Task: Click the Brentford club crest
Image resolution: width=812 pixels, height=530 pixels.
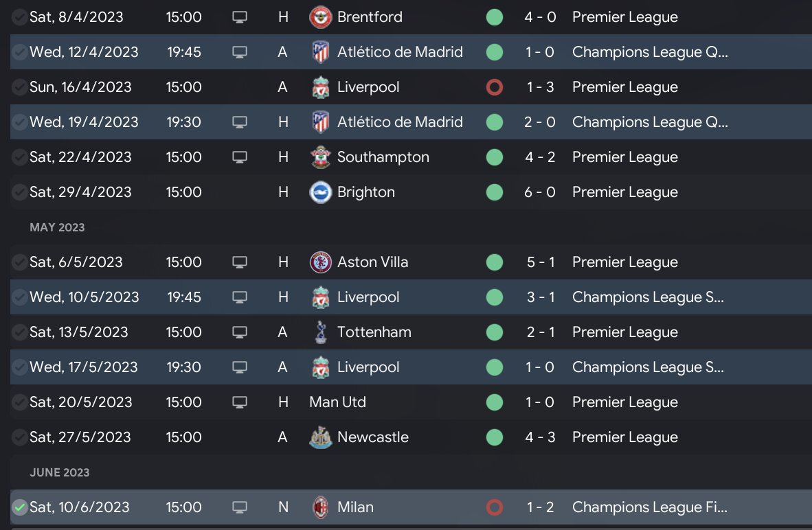Action: click(x=320, y=17)
